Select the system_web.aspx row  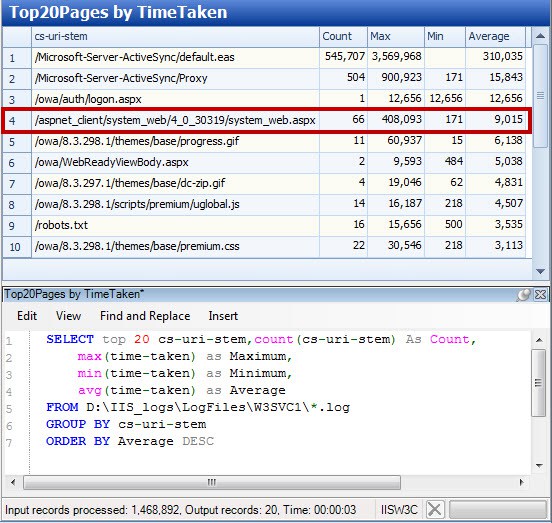click(x=266, y=120)
